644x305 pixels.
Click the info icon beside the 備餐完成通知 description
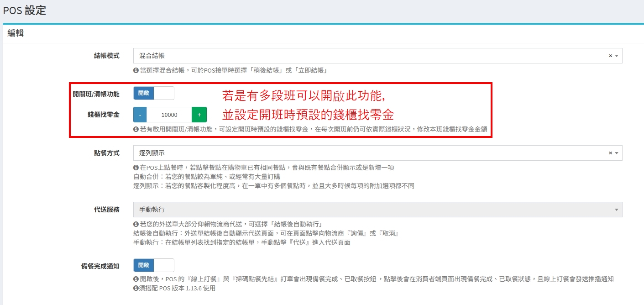136,279
